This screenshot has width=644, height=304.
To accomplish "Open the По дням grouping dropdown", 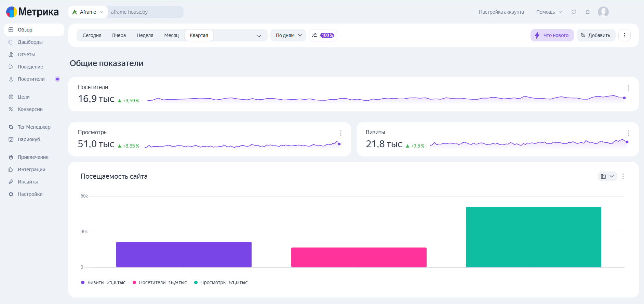I will [x=289, y=35].
